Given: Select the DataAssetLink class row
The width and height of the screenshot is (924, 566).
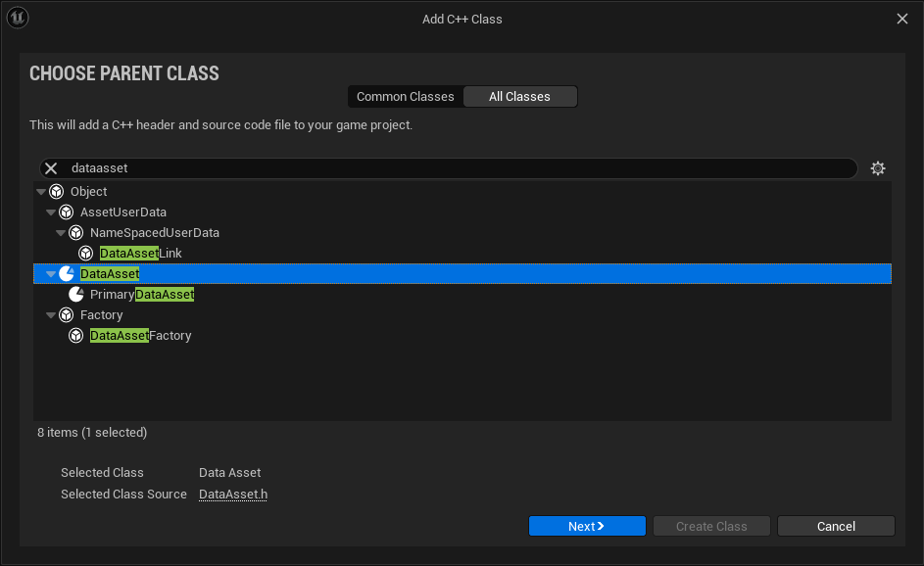Looking at the screenshot, I should point(462,254).
